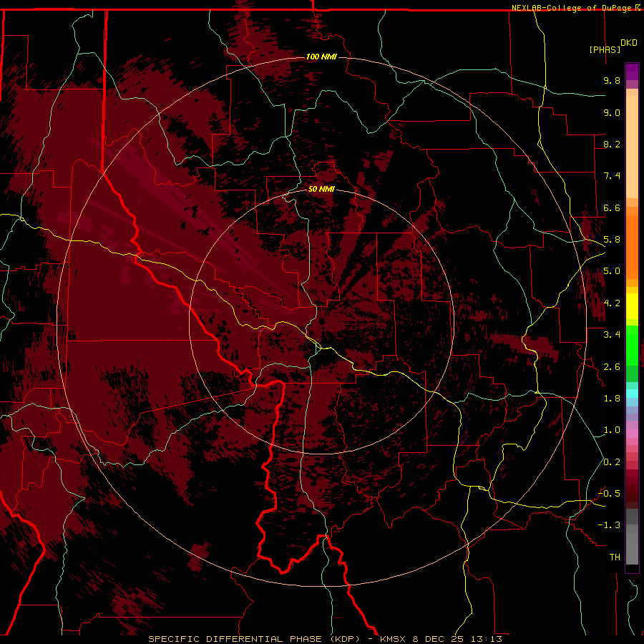Screen dimensions: 644x644
Task: Click the 50 NMI range ring label
Action: [x=321, y=189]
